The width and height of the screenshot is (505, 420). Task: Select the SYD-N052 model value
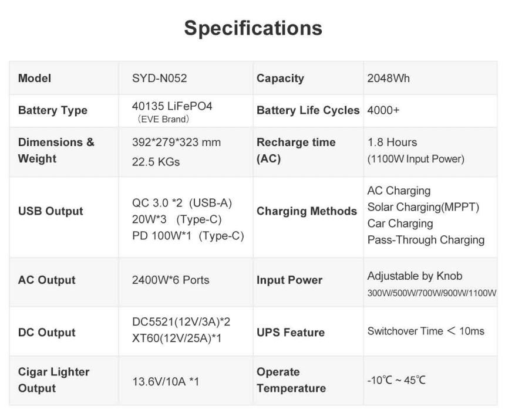pyautogui.click(x=160, y=78)
